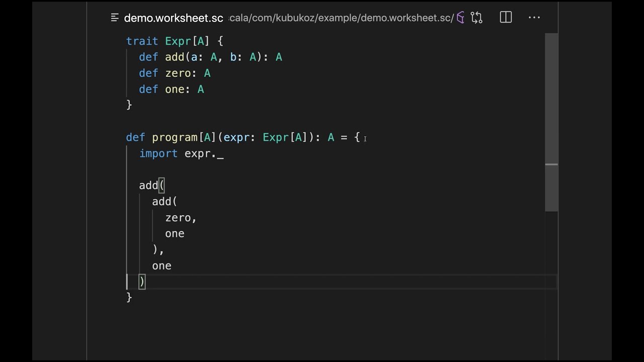The width and height of the screenshot is (644, 362).
Task: Click on 'trait' keyword in first line
Action: tap(142, 41)
